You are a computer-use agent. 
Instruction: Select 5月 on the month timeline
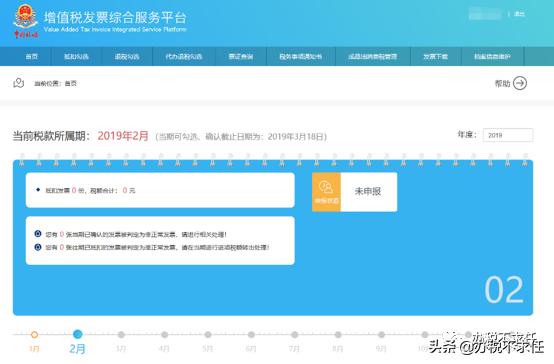click(x=208, y=335)
